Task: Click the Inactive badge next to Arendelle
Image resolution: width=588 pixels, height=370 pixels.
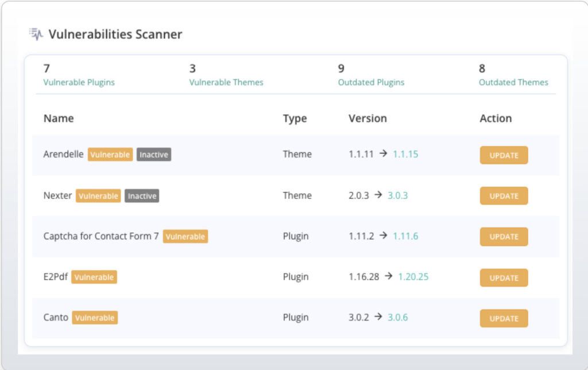Action: tap(154, 155)
